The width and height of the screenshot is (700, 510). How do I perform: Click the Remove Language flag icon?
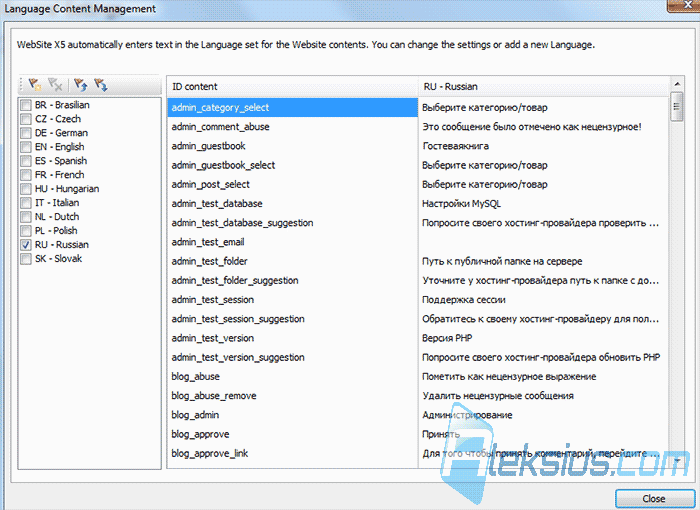tap(55, 84)
